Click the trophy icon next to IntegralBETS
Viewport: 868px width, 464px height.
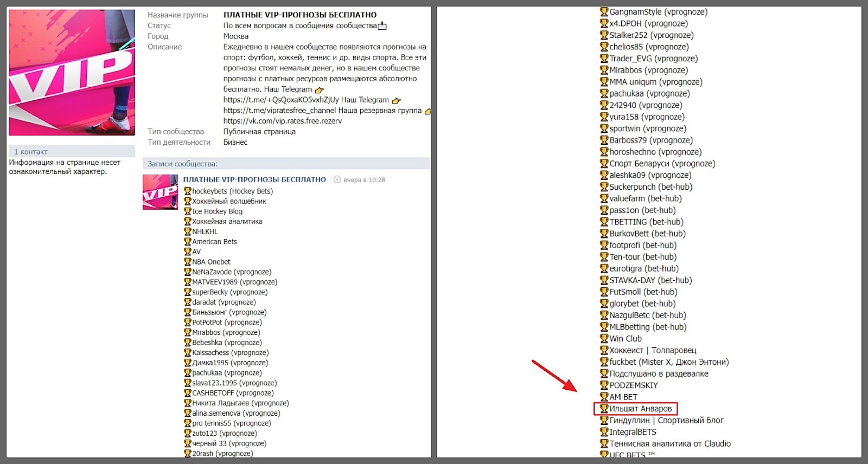tap(604, 432)
